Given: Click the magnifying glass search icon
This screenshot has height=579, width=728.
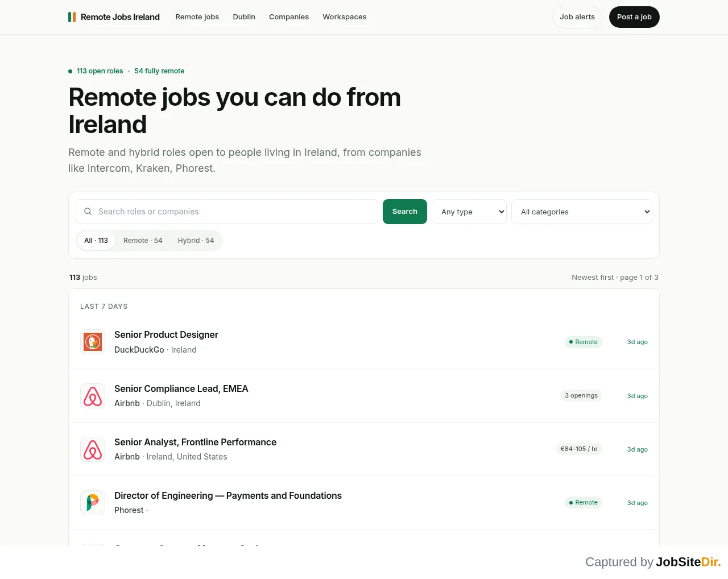Looking at the screenshot, I should pyautogui.click(x=88, y=212).
